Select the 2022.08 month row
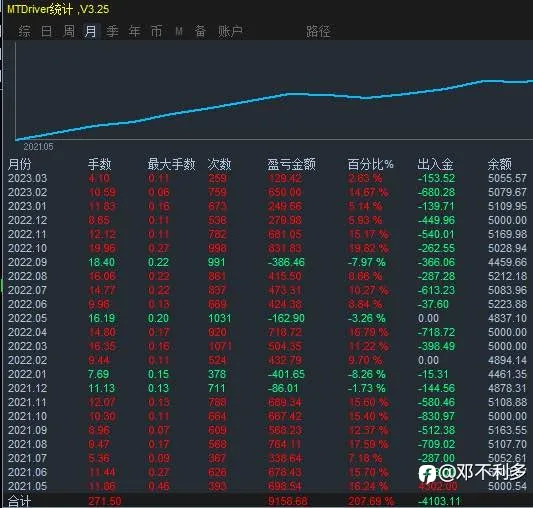Image resolution: width=533 pixels, height=508 pixels. tap(267, 276)
